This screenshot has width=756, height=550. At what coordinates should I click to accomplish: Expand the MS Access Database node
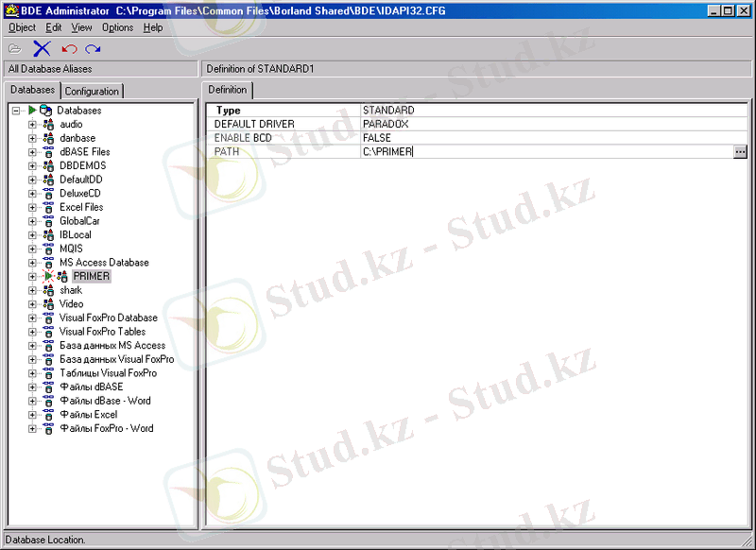click(32, 263)
